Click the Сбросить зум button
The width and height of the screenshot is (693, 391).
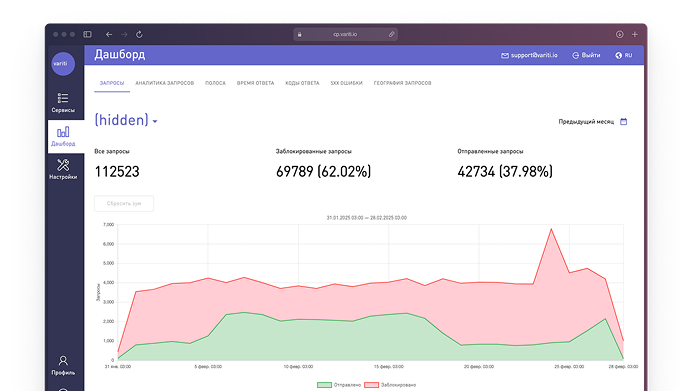point(124,204)
